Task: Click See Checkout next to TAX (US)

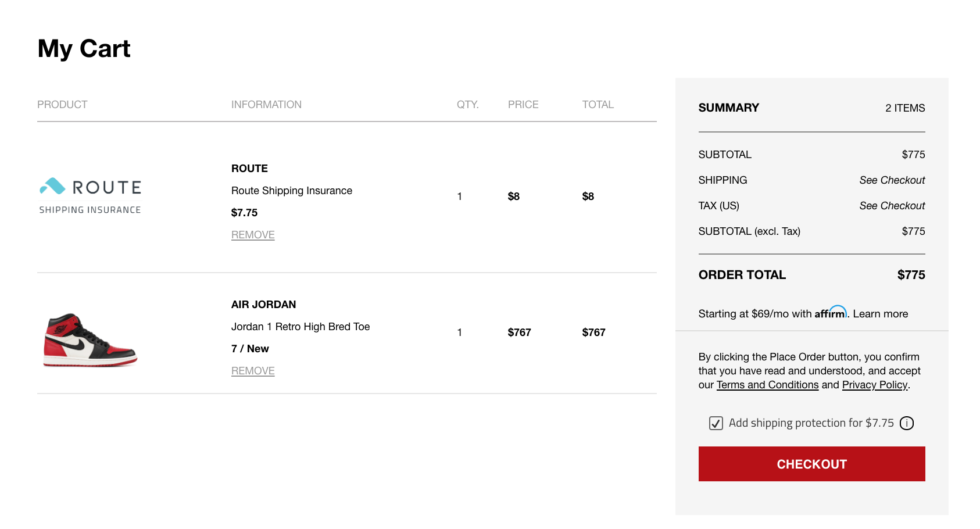Action: tap(892, 206)
